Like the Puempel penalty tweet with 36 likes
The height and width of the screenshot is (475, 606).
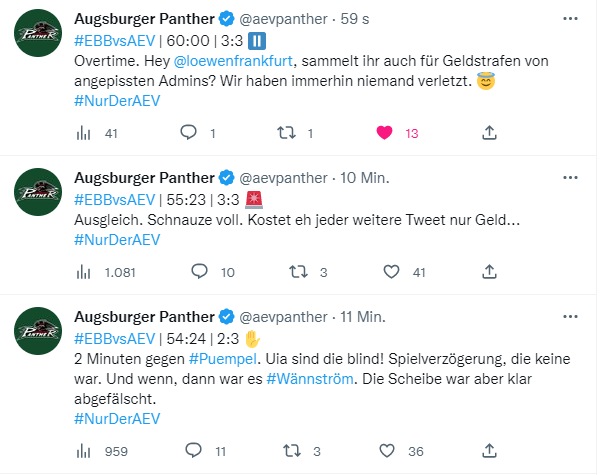pos(387,451)
